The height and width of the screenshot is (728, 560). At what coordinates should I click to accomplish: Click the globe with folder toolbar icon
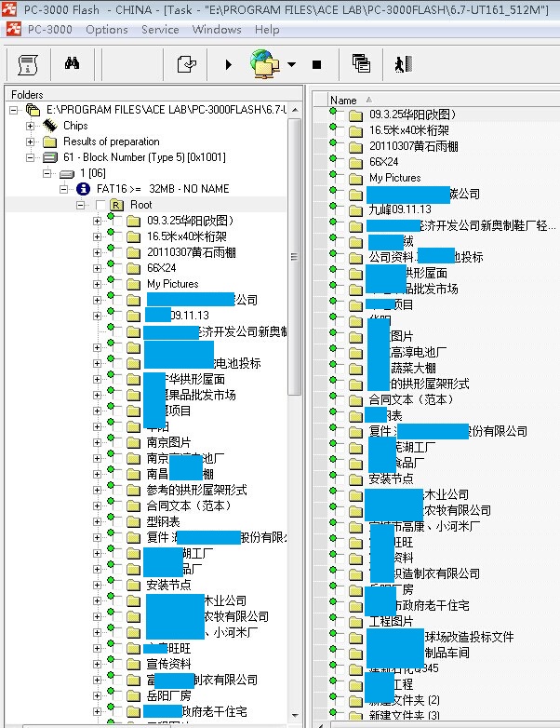tap(266, 64)
